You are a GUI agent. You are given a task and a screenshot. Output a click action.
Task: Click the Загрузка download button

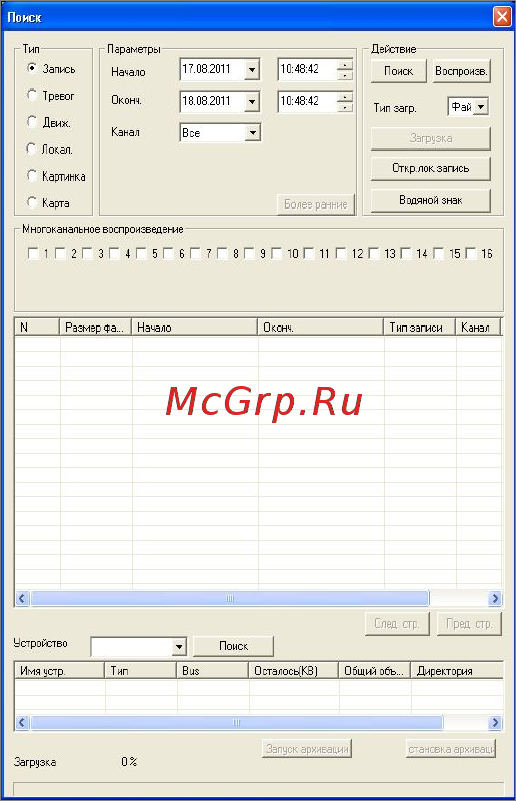[x=431, y=138]
